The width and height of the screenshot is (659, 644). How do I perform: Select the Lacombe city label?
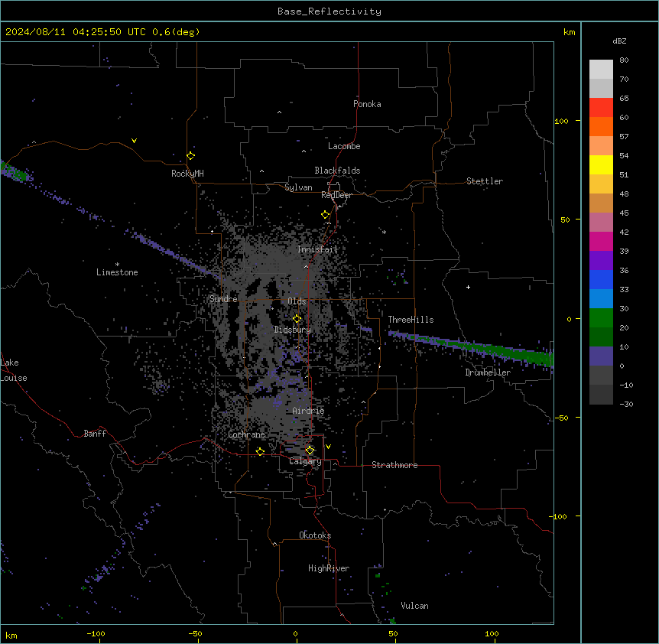click(344, 146)
